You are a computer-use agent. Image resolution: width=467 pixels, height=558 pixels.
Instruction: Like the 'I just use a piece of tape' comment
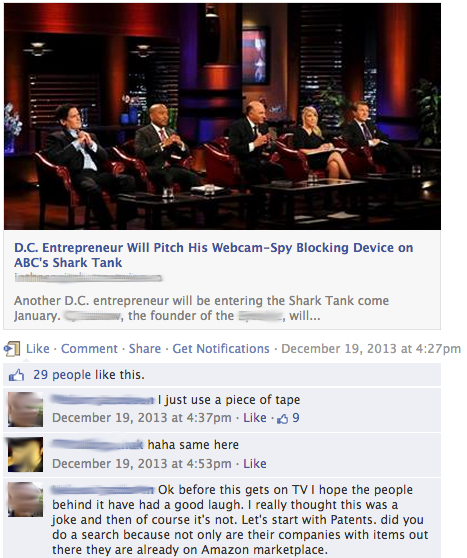tap(255, 418)
